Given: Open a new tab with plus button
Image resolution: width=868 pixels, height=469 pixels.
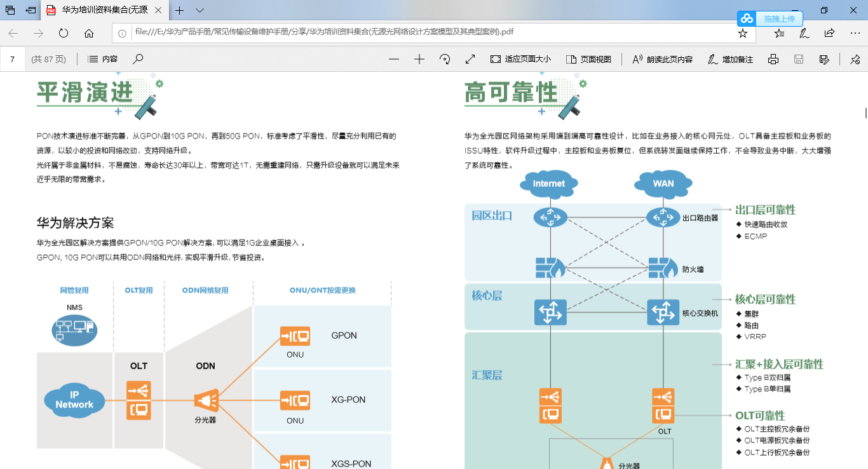Looking at the screenshot, I should point(180,10).
